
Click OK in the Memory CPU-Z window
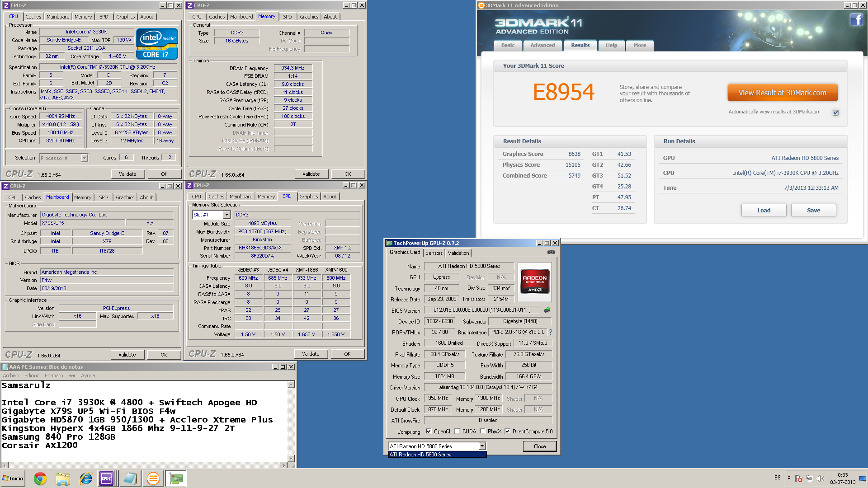348,174
